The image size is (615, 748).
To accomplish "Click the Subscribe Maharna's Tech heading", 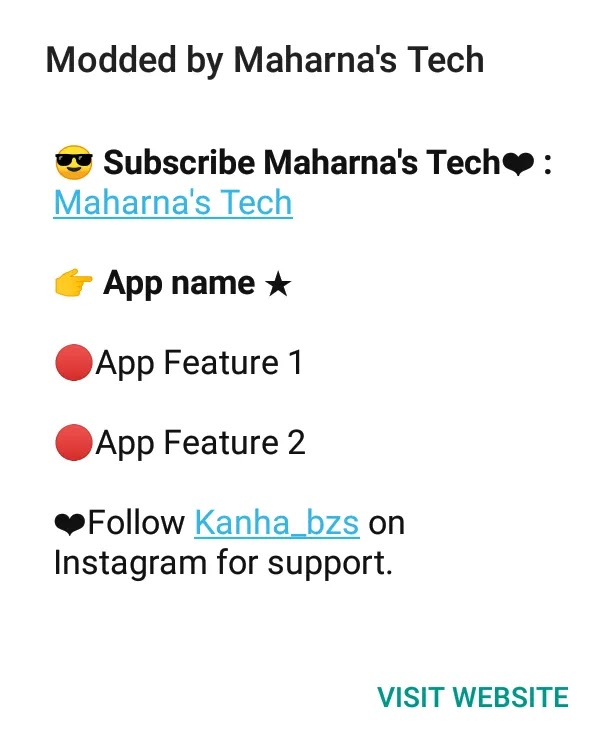I will pyautogui.click(x=302, y=163).
